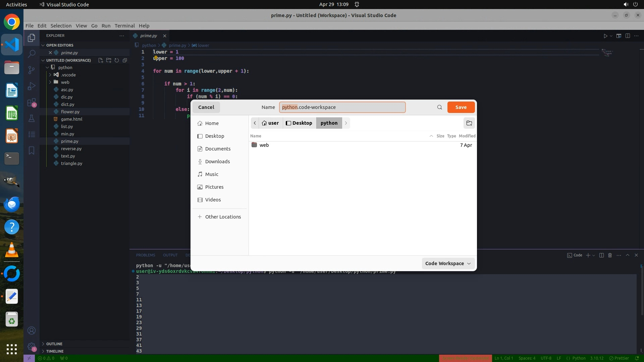The height and width of the screenshot is (362, 644).
Task: Open the Code Workspace file type dropdown
Action: (x=448, y=263)
